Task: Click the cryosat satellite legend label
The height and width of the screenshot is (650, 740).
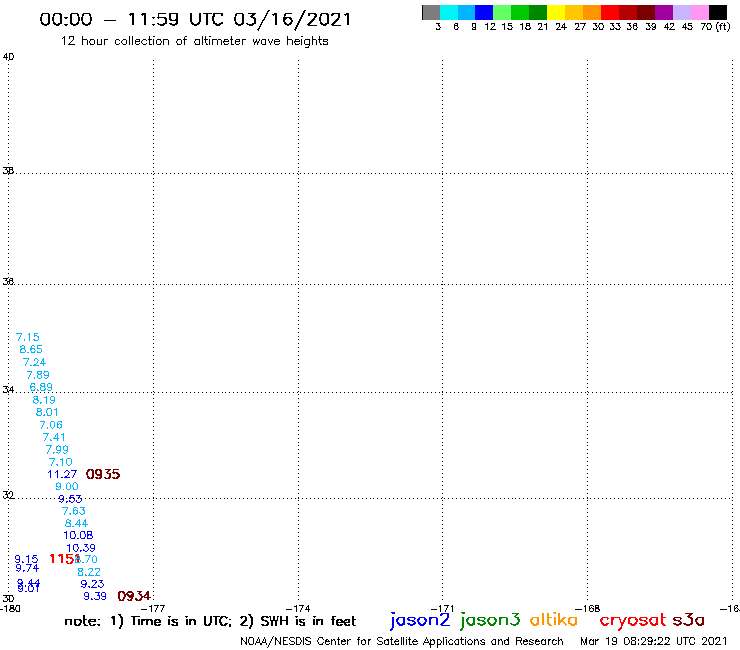Action: tap(632, 621)
